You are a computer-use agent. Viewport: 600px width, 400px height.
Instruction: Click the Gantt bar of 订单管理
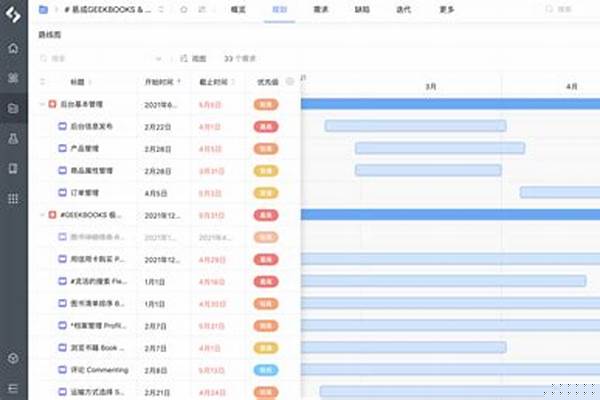[x=560, y=192]
